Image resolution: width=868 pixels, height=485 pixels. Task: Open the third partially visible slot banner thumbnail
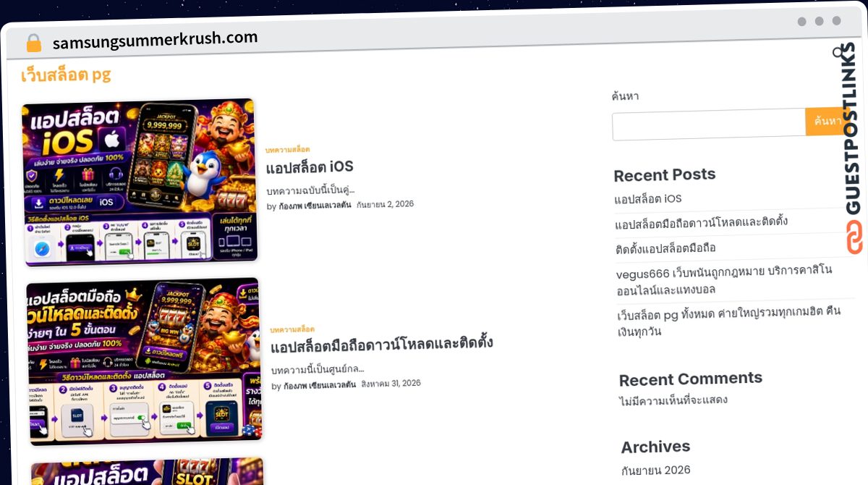point(148,471)
